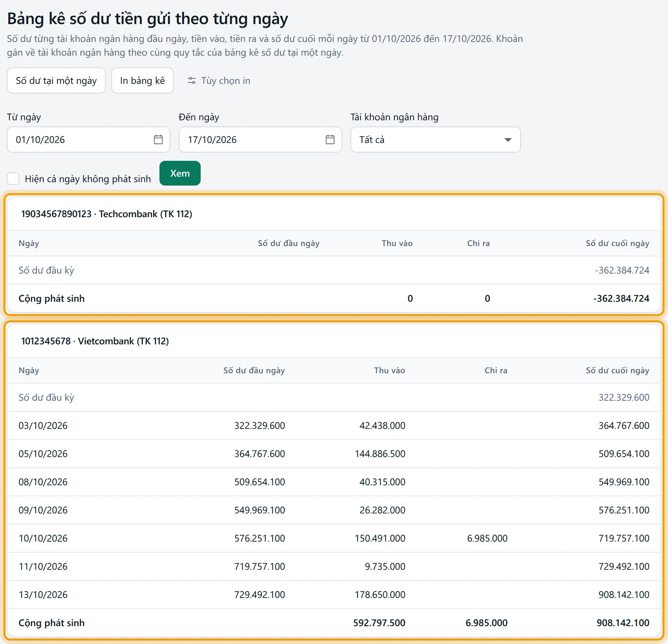This screenshot has width=668, height=644.
Task: Click total Thu vào 592.797.500
Action: [379, 623]
